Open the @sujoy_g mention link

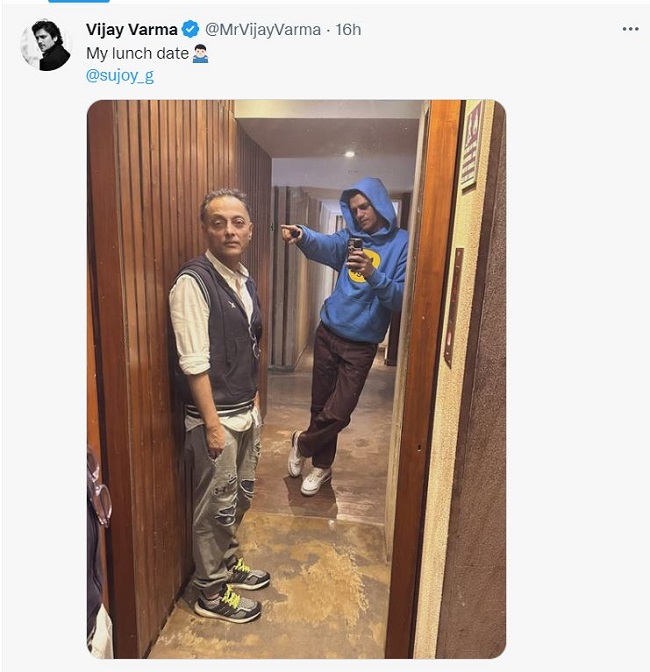click(x=120, y=76)
